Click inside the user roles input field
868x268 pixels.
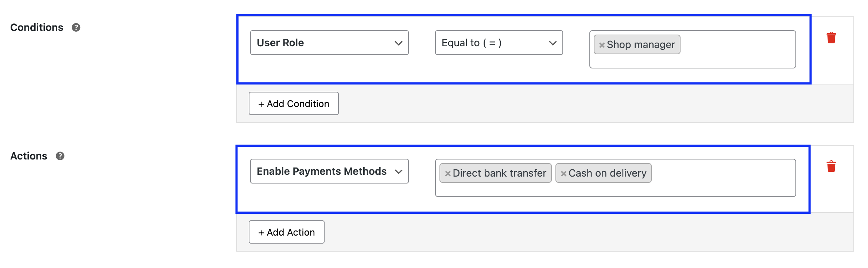[x=737, y=50]
